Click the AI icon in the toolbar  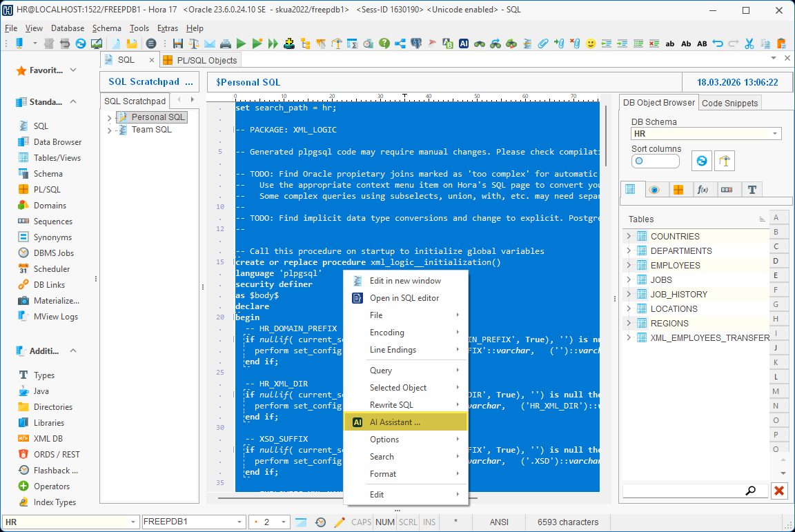point(464,43)
